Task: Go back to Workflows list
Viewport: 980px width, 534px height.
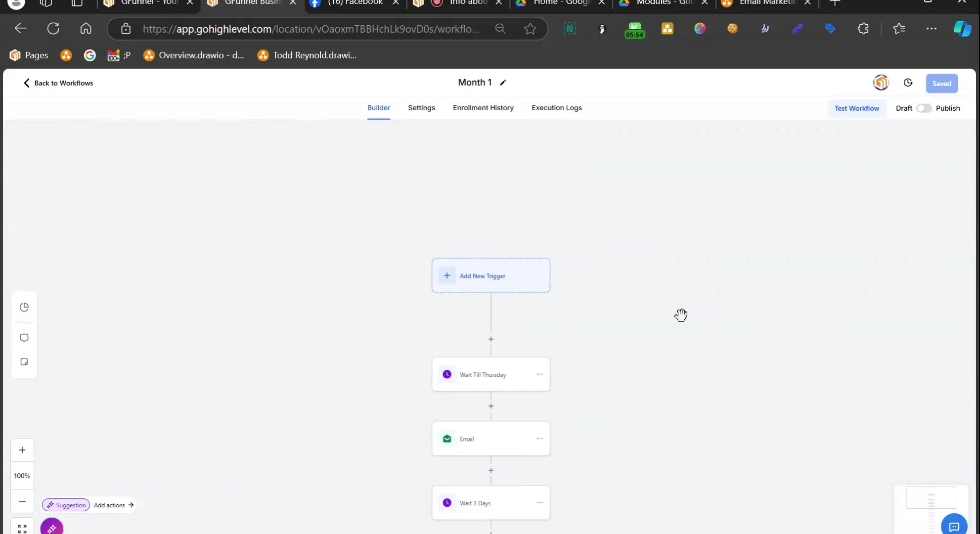Action: (x=58, y=83)
